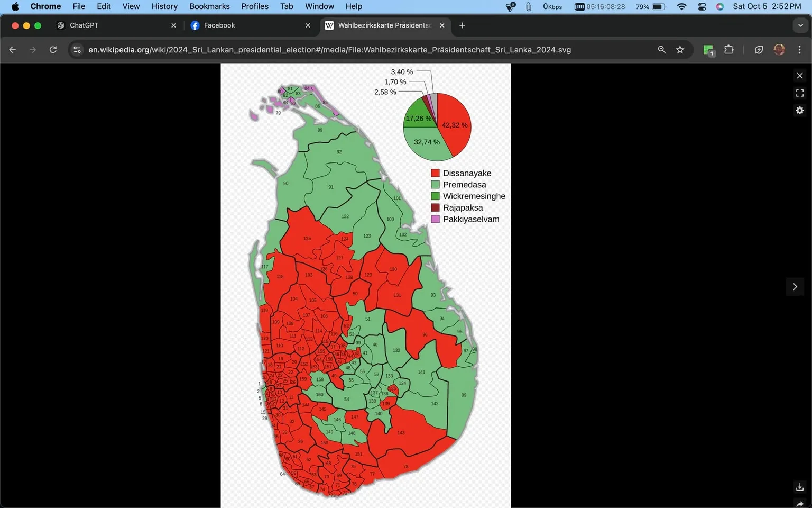812x508 pixels.
Task: Open the Bookmarks menu
Action: [209, 6]
